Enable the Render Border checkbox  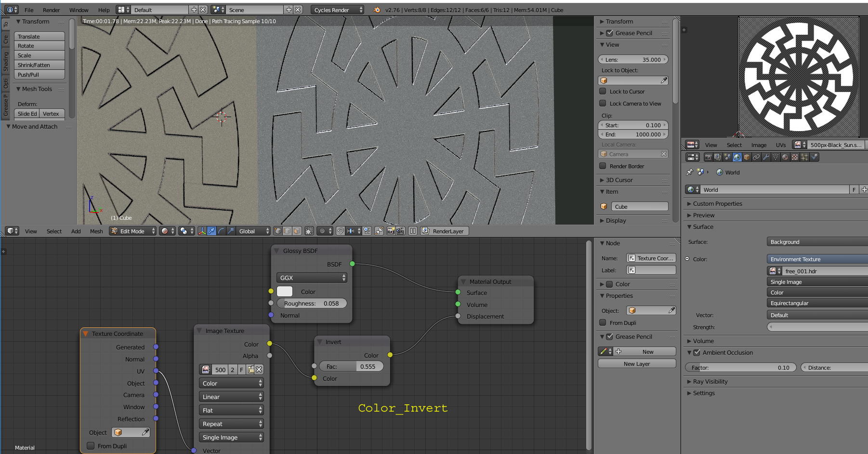coord(603,166)
